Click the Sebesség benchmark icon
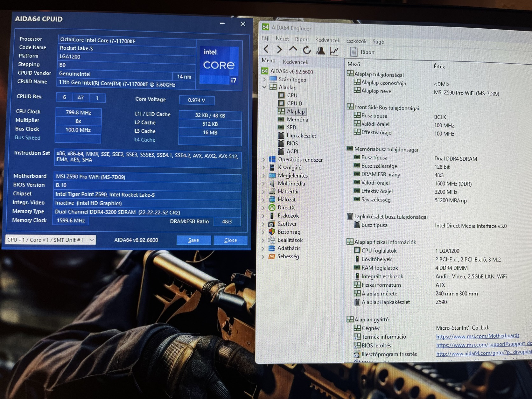This screenshot has height=399, width=532. [271, 256]
